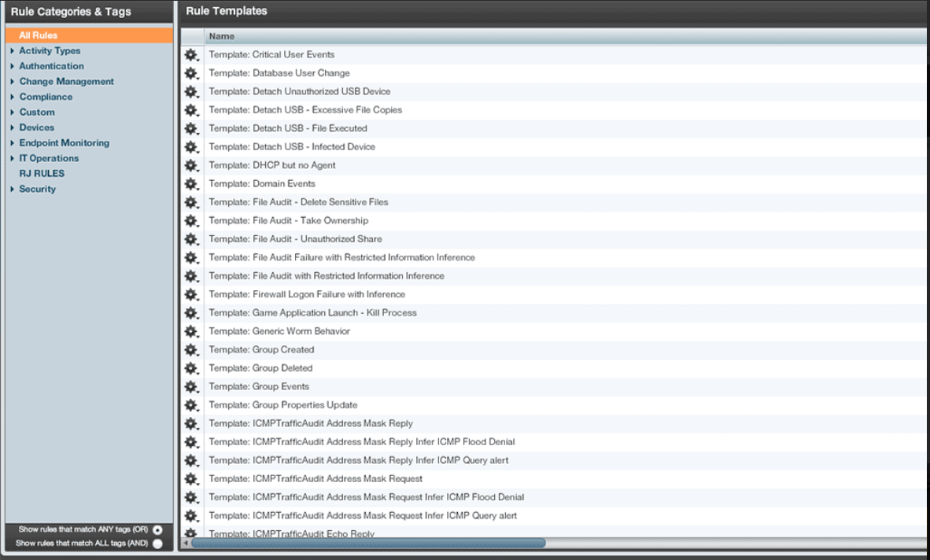Select the RJ RULES tag
This screenshot has width=930, height=560.
pyautogui.click(x=42, y=174)
